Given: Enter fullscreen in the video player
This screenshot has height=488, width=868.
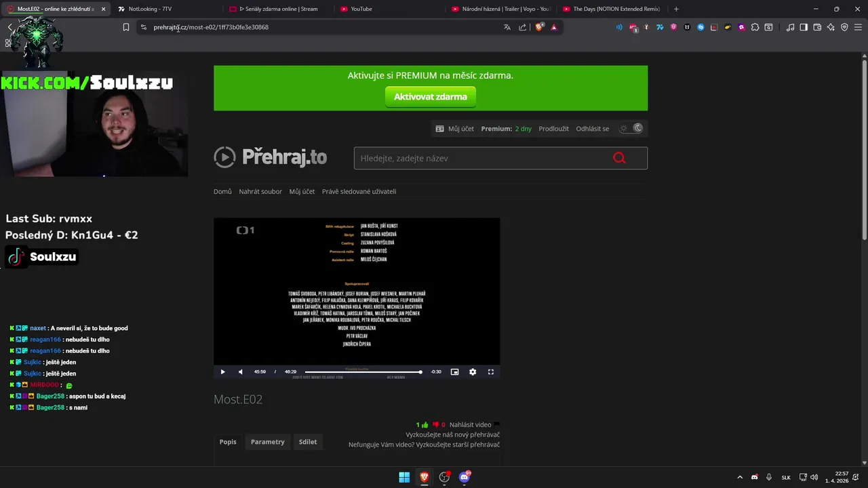Looking at the screenshot, I should [x=491, y=371].
